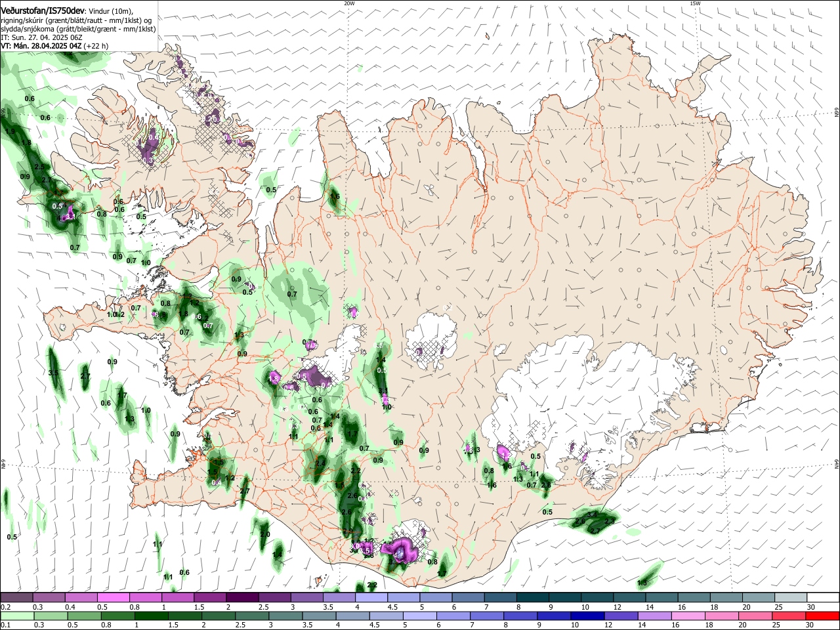Click the bright pink 0.5–0.8 swatch in upper legend
Image resolution: width=840 pixels, height=630 pixels.
pyautogui.click(x=113, y=597)
